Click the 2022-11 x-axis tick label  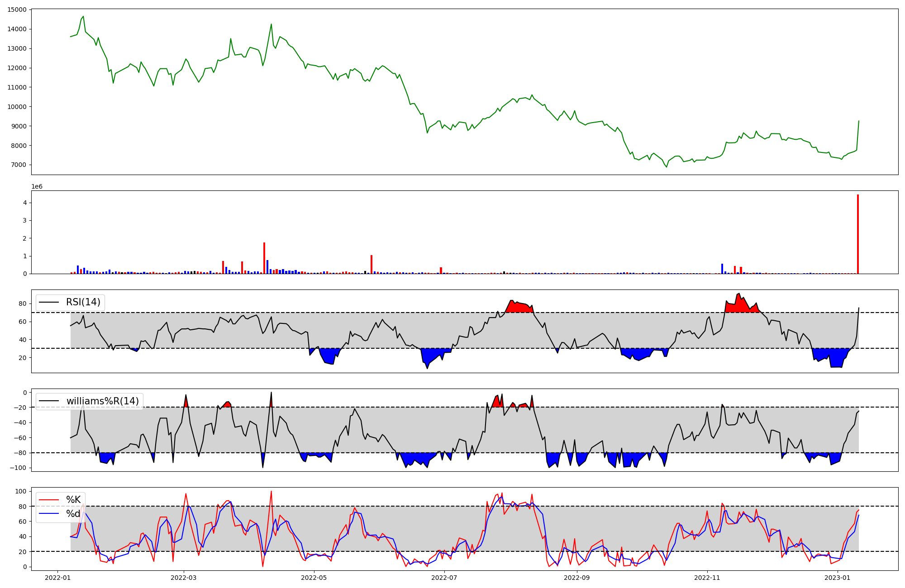pos(707,578)
